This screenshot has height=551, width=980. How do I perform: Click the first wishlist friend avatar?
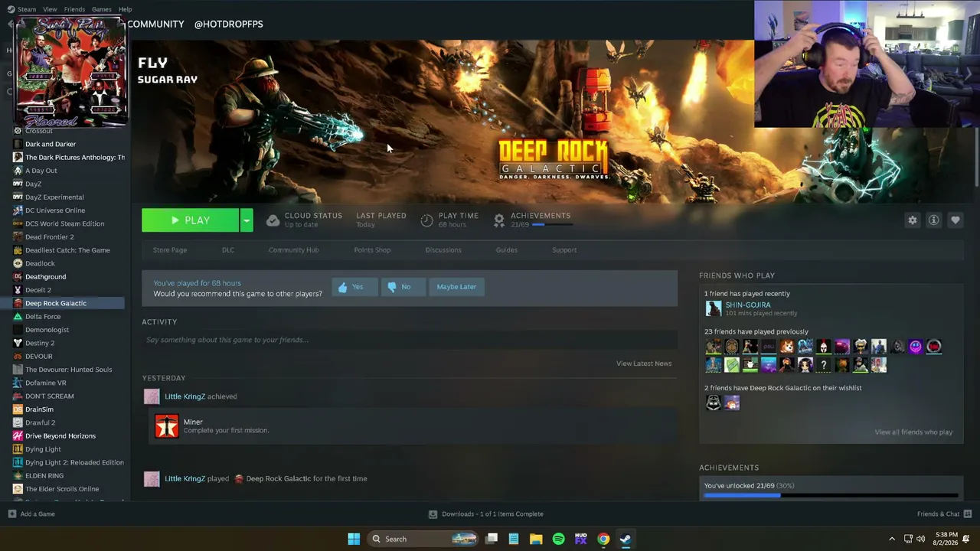click(714, 403)
